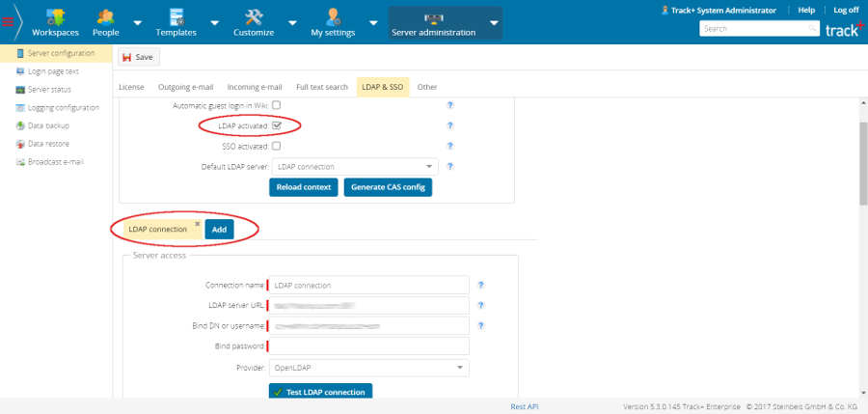Enable the SSO activated checkbox
868x414 pixels.
(x=276, y=146)
